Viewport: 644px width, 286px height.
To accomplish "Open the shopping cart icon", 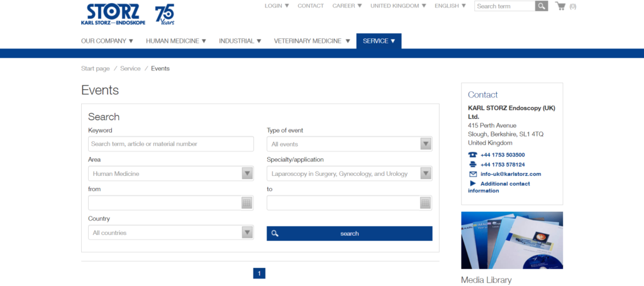I will point(560,6).
